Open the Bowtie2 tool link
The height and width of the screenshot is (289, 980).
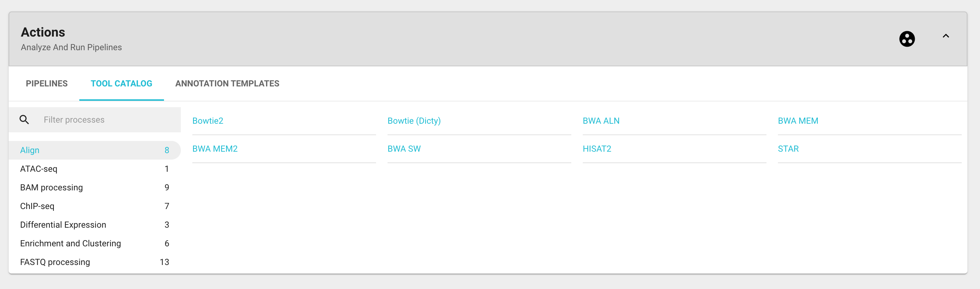(208, 121)
